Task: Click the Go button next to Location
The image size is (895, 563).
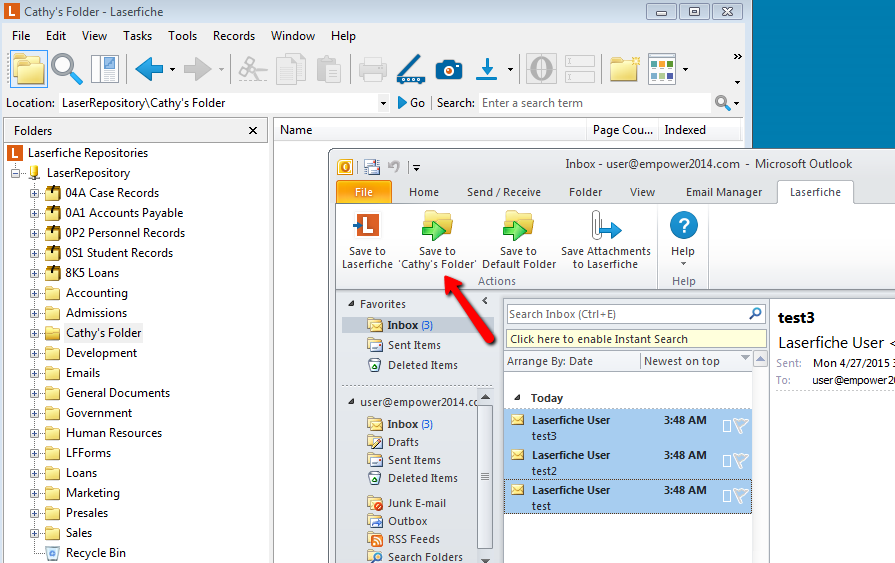Action: click(411, 103)
